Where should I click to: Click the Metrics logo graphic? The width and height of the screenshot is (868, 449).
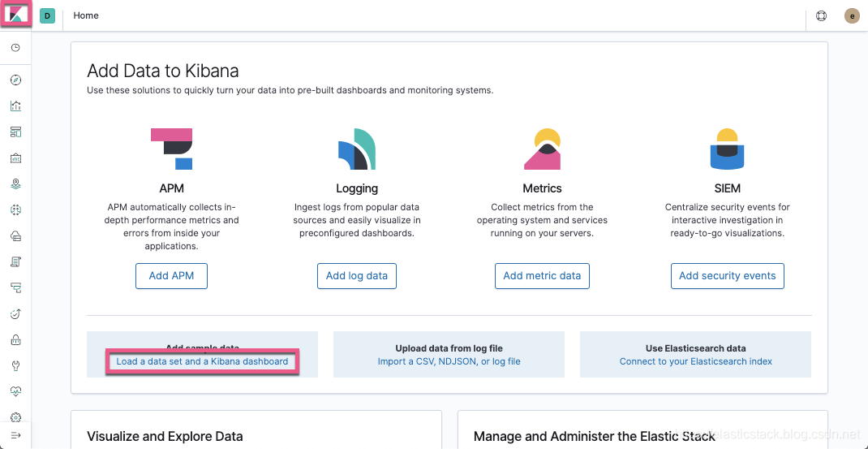pyautogui.click(x=543, y=149)
